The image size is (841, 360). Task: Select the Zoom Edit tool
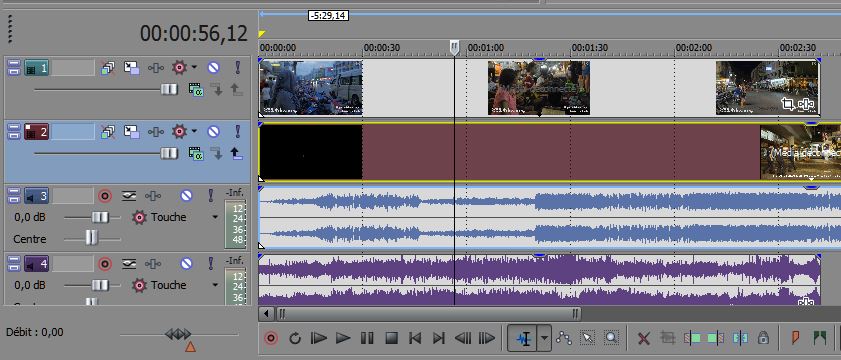pyautogui.click(x=611, y=337)
